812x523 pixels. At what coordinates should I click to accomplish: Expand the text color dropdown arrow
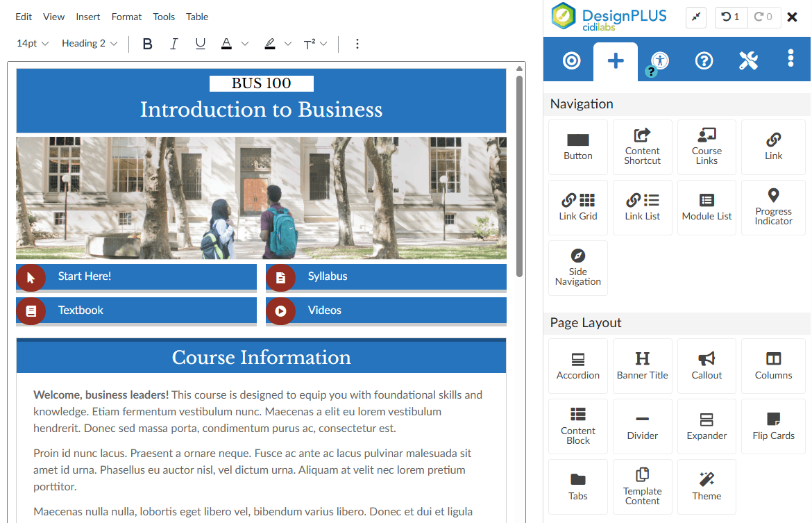(244, 43)
